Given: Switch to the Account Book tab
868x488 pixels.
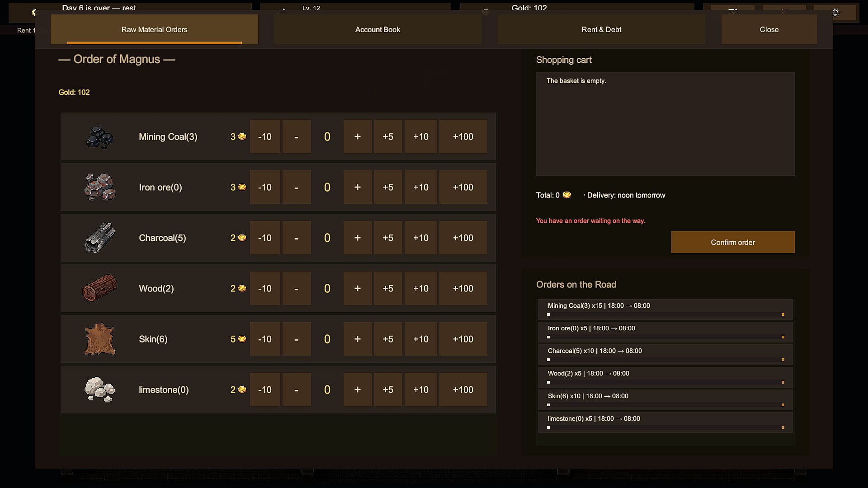Looking at the screenshot, I should (378, 29).
